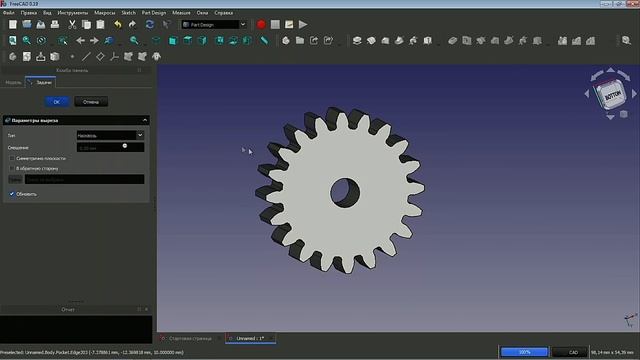The width and height of the screenshot is (640, 360).
Task: Click the Revolution feature icon
Action: pyautogui.click(x=371, y=40)
